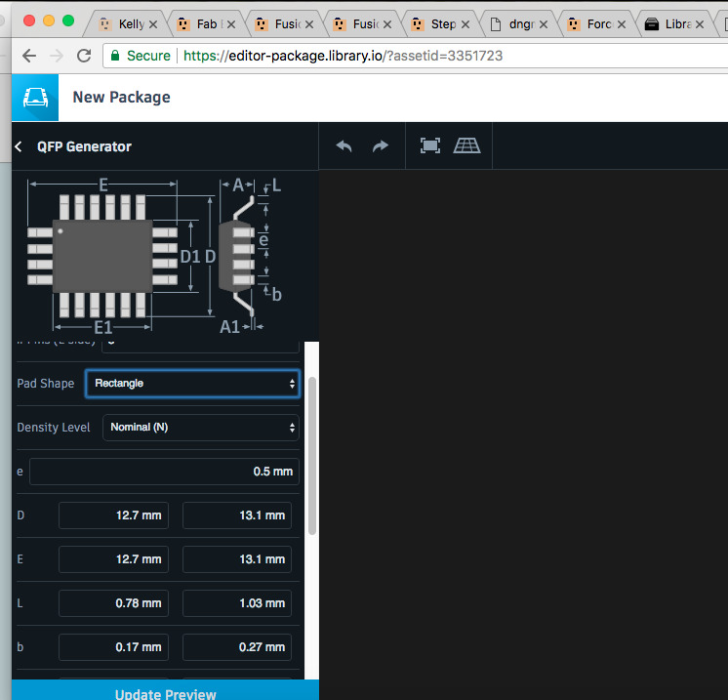Click the QFP package dimension diagram
This screenshot has height=700, width=728.
(154, 256)
